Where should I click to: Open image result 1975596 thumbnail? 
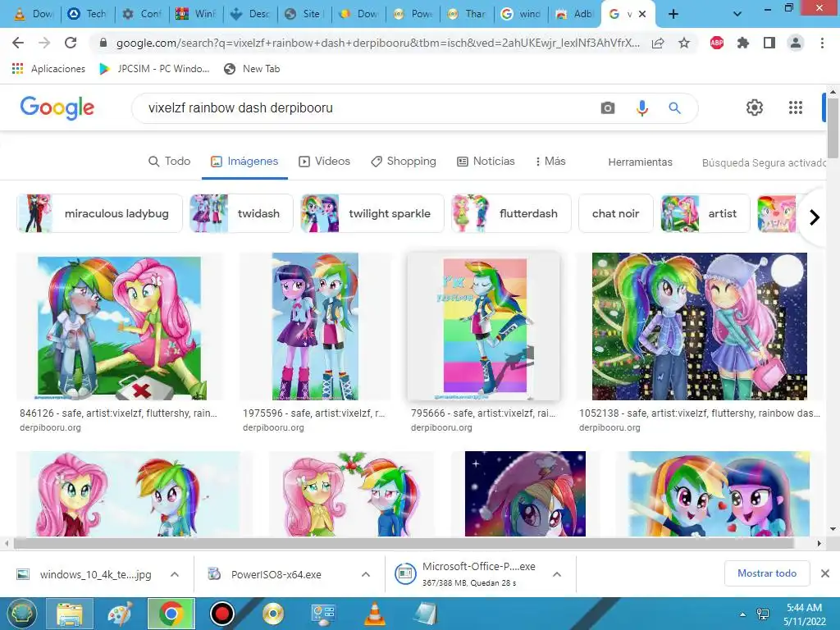click(x=315, y=326)
